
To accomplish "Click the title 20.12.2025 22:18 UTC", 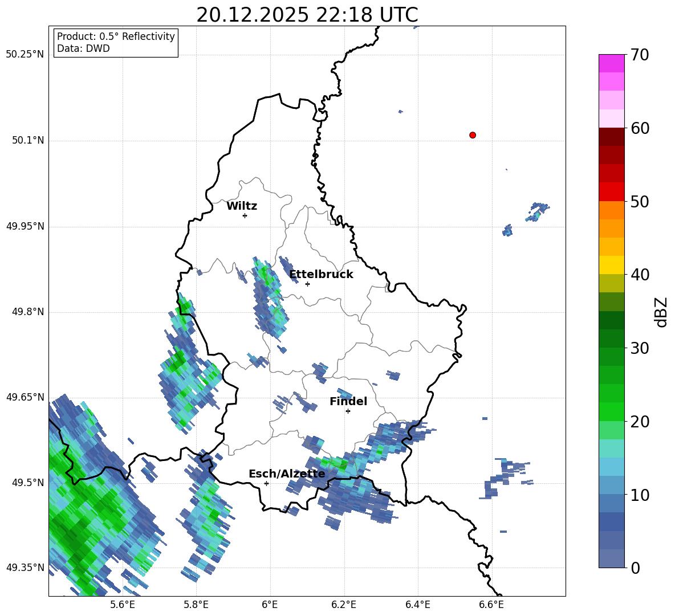I will tap(307, 15).
